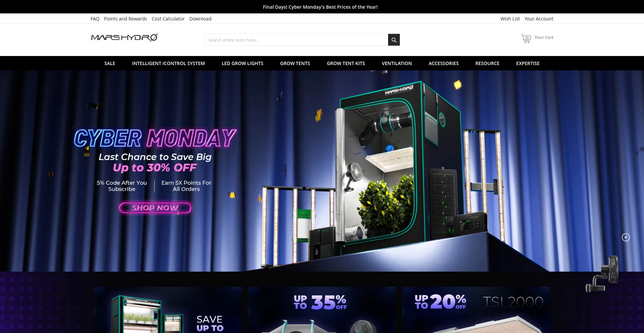Image resolution: width=644 pixels, height=333 pixels.
Task: Open the Ventilation menu
Action: click(x=397, y=63)
